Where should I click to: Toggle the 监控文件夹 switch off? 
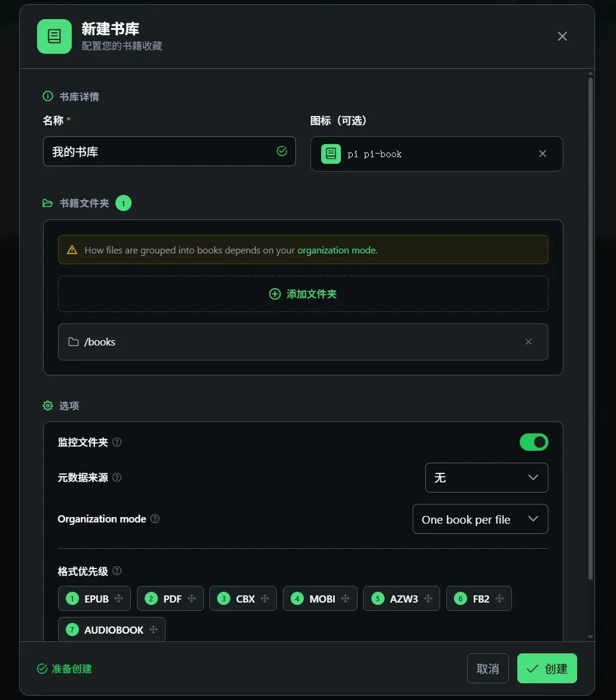534,442
